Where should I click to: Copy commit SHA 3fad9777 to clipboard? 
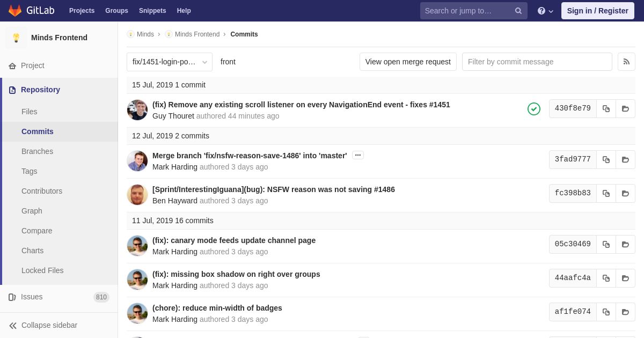coord(606,159)
